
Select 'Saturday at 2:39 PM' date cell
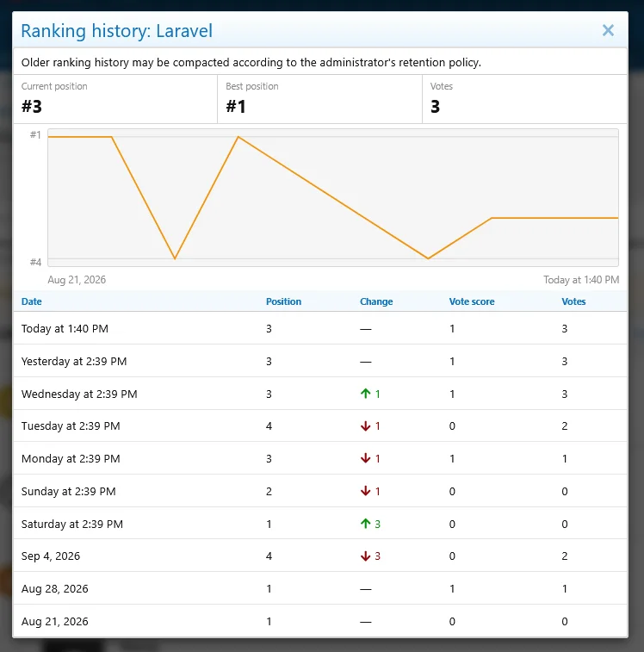click(72, 524)
